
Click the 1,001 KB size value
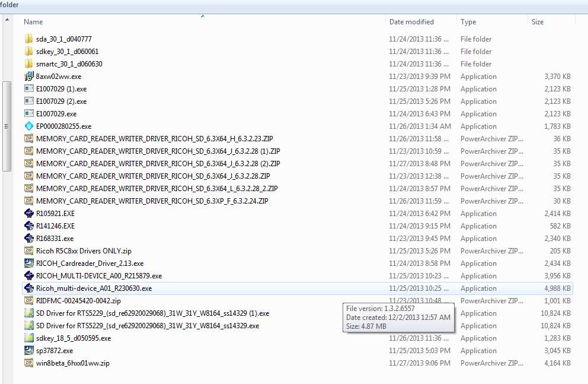point(557,300)
